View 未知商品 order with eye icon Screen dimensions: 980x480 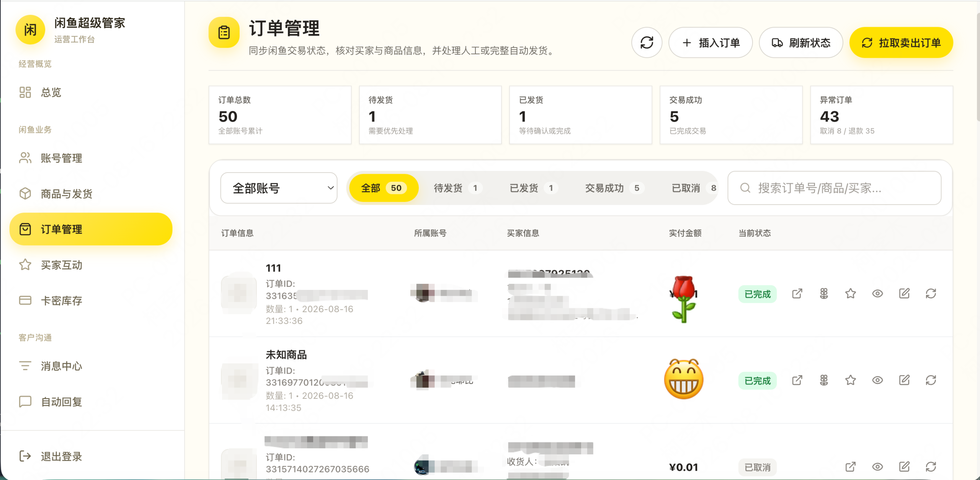click(x=877, y=380)
